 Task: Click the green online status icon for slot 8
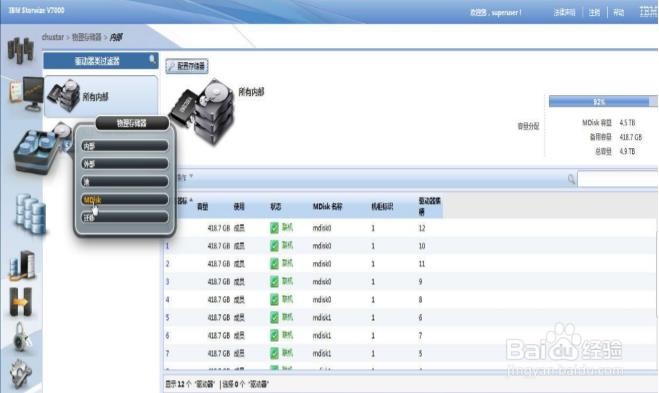tap(274, 299)
